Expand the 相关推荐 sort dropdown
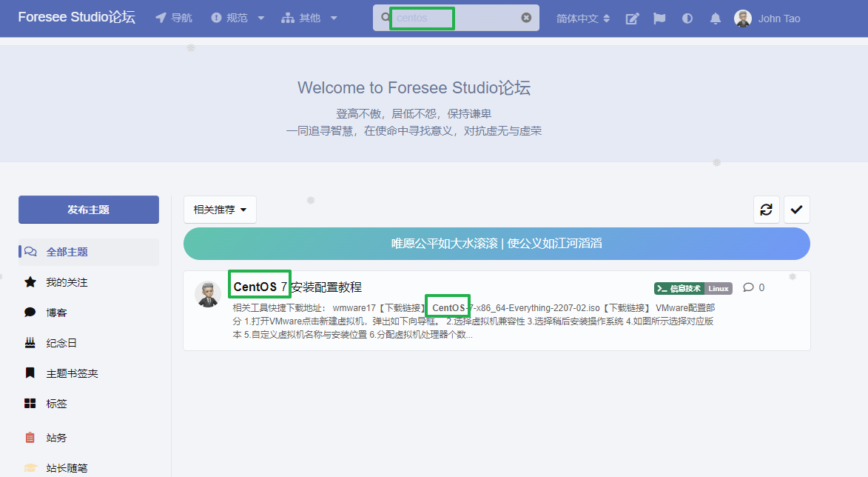 pyautogui.click(x=220, y=210)
